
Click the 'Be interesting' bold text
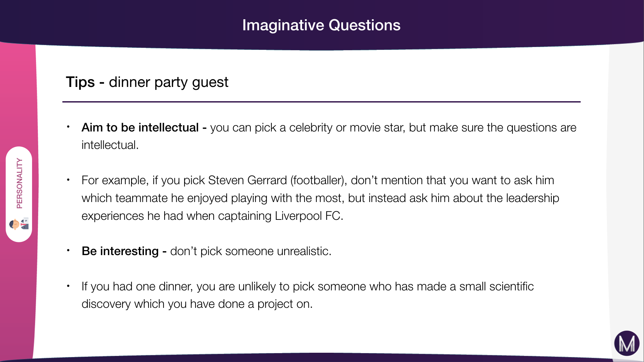coord(120,251)
